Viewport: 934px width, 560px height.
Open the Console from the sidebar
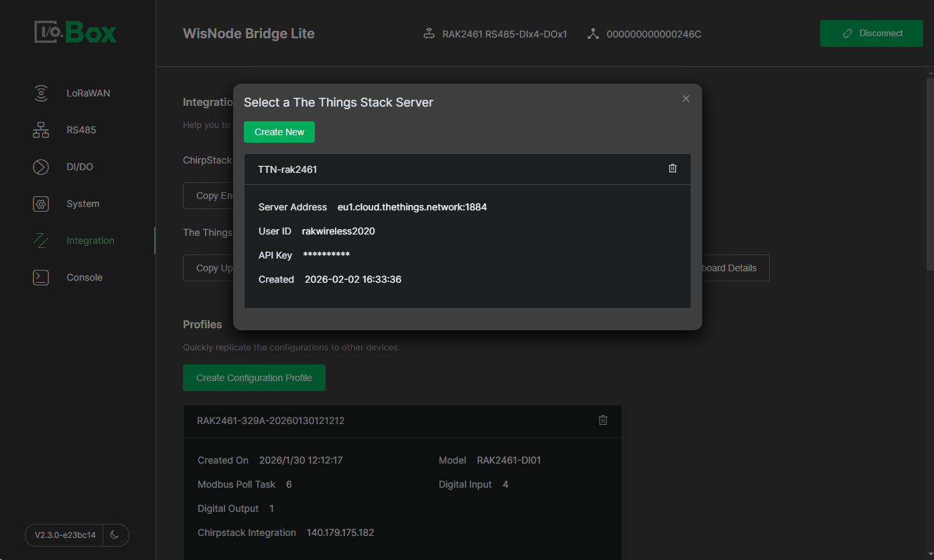point(84,277)
